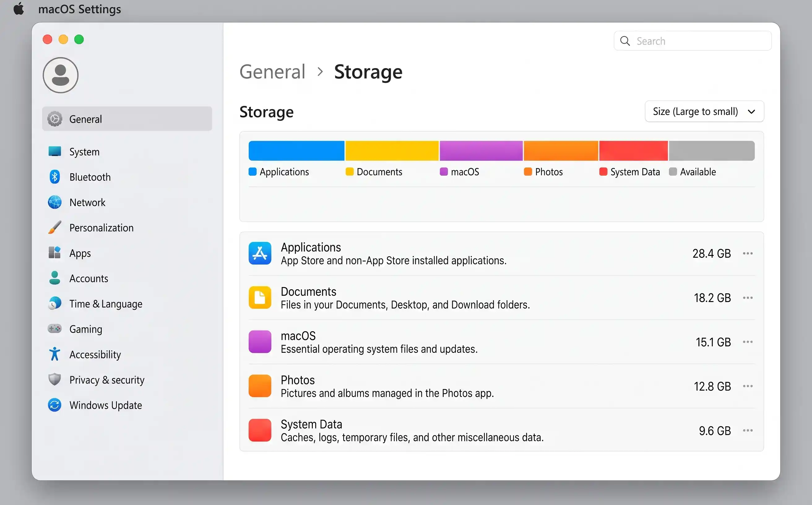The width and height of the screenshot is (812, 505).
Task: Click the 15.1 GB size value
Action: [x=713, y=342]
